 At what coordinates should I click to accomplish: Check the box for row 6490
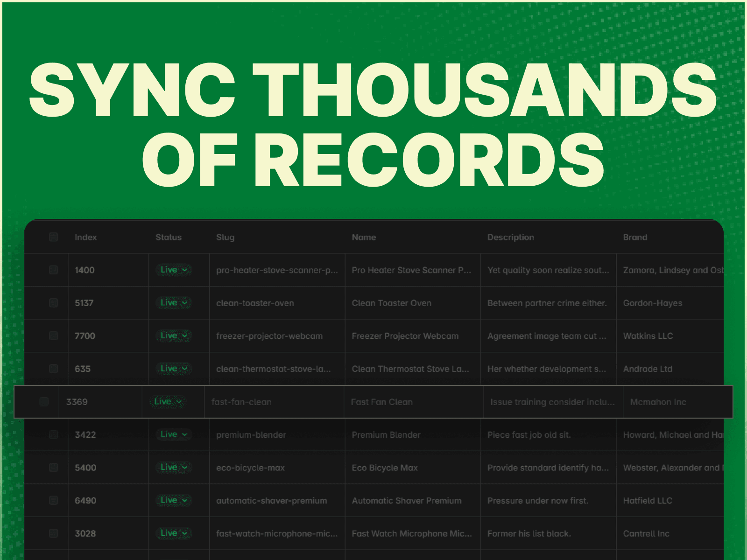54,500
